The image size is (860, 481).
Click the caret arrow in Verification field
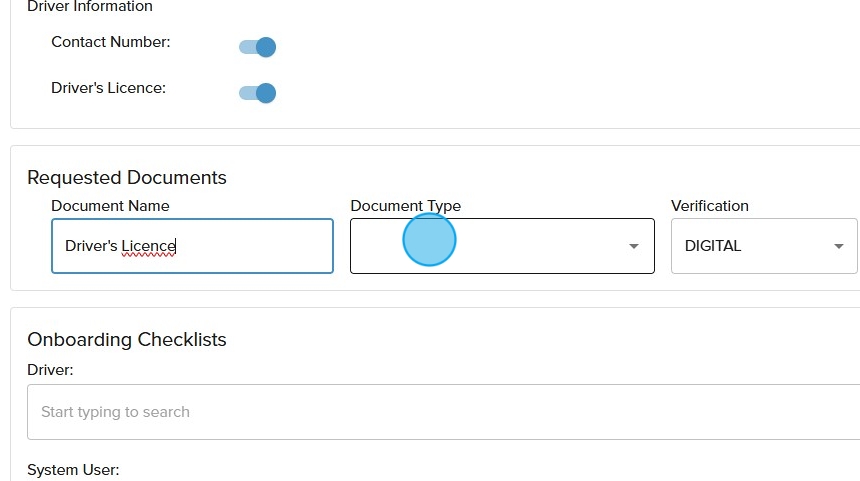[838, 247]
